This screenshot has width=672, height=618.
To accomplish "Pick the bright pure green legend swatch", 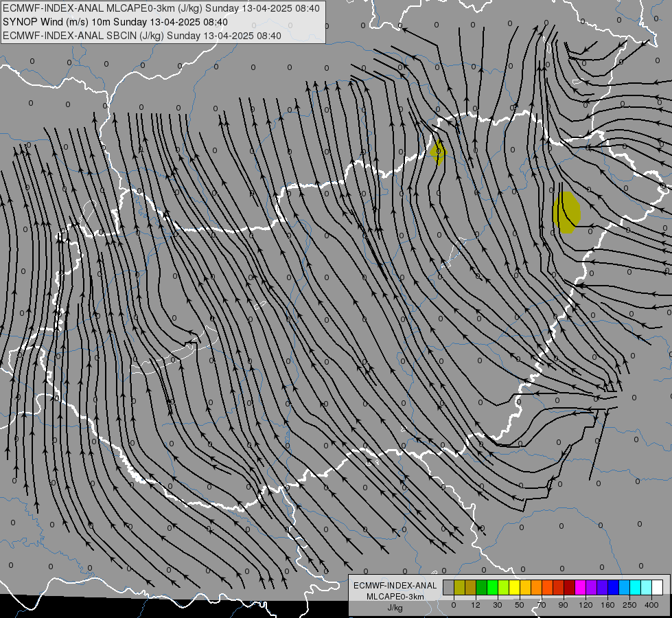I will click(492, 587).
